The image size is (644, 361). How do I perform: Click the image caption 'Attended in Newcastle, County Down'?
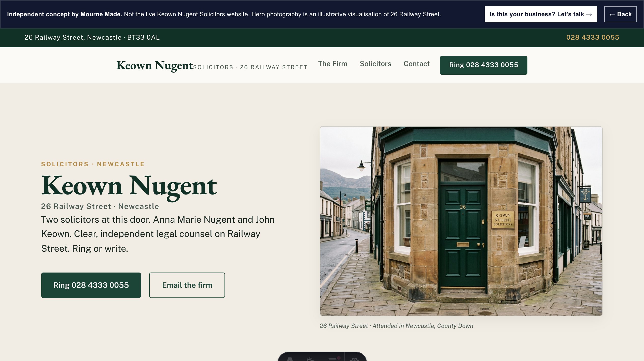click(423, 326)
